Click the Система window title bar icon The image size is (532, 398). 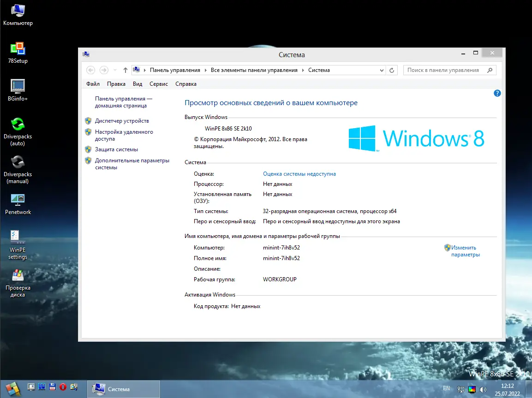point(86,54)
